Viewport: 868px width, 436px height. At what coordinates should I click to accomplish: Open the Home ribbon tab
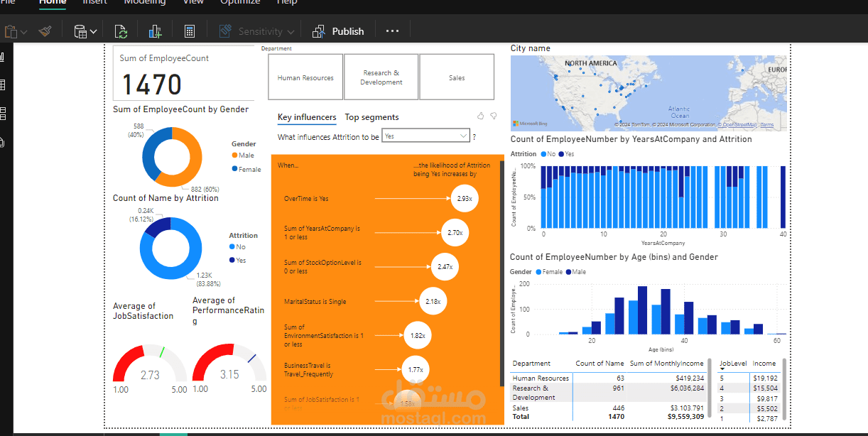(x=53, y=3)
